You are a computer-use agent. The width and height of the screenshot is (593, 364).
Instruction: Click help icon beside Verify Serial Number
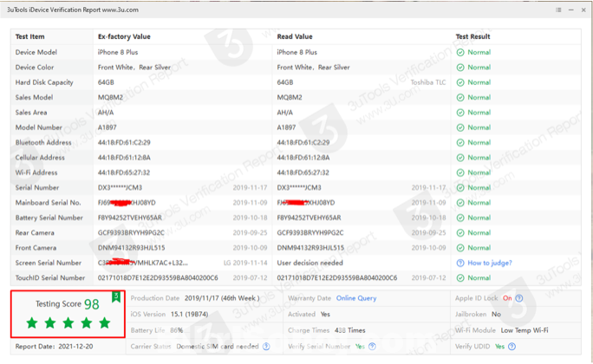tap(372, 347)
